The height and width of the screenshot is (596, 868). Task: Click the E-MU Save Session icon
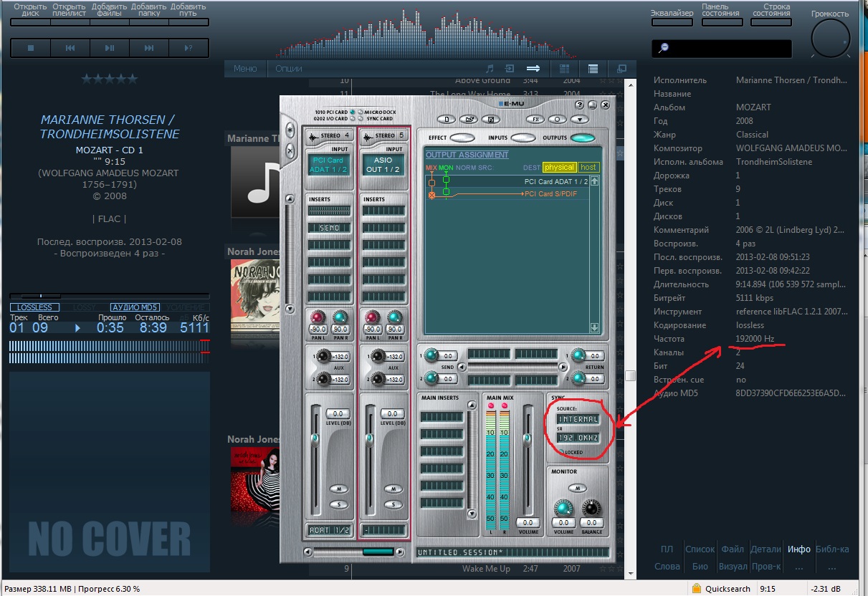(492, 120)
